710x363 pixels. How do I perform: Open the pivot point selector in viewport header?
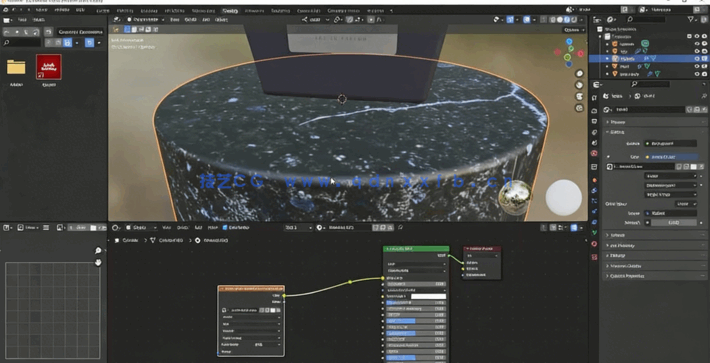tap(338, 19)
